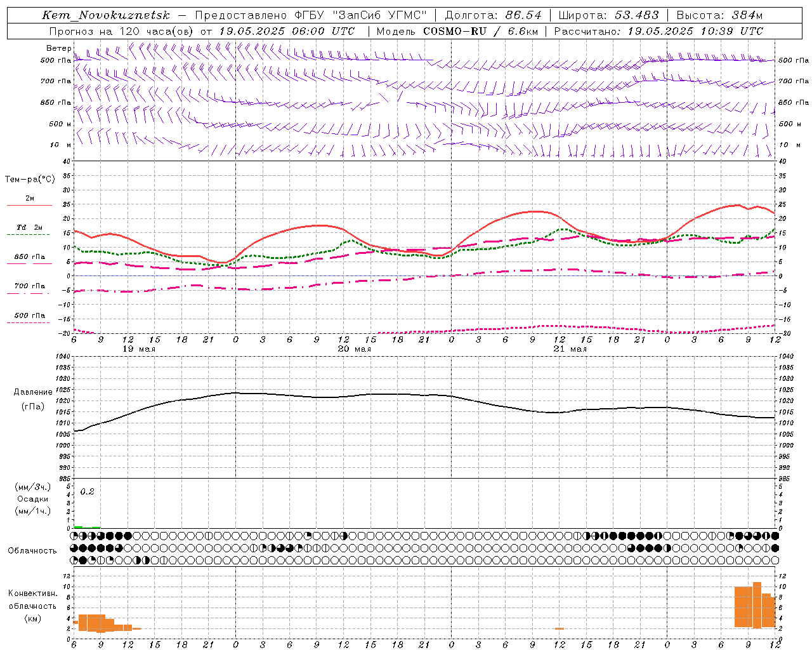Click the Kem_Novokuznetsk station title
Image resolution: width=812 pixels, height=650 pixels.
pos(106,15)
